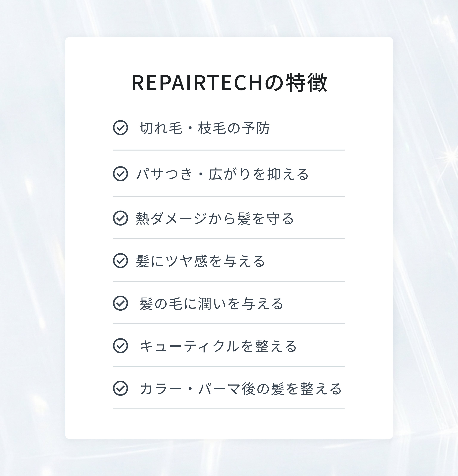Click the check icon beside 熱ダメージから髪を守る
The image size is (458, 476).
click(x=120, y=218)
